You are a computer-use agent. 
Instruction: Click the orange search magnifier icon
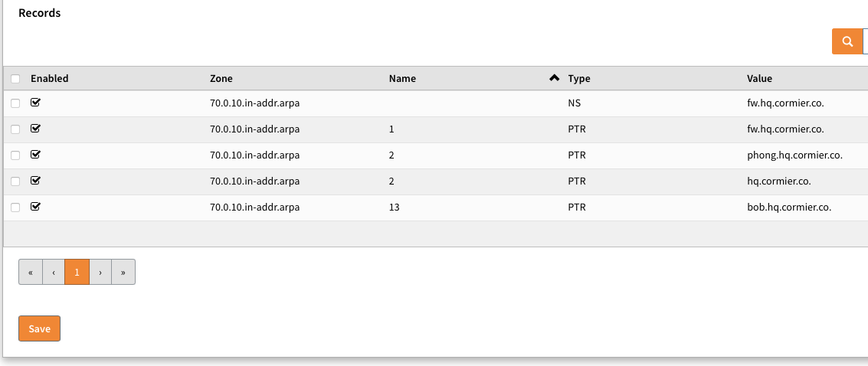pos(847,41)
